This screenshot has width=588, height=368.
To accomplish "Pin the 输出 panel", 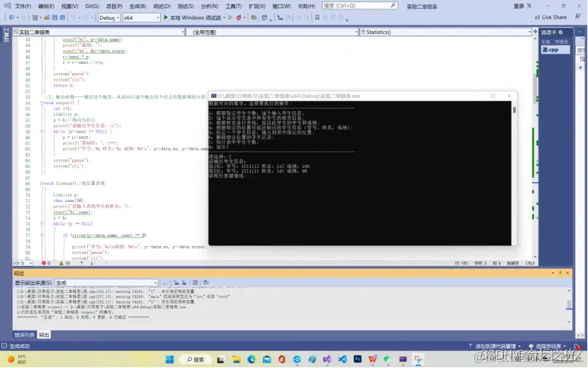I will 560,273.
